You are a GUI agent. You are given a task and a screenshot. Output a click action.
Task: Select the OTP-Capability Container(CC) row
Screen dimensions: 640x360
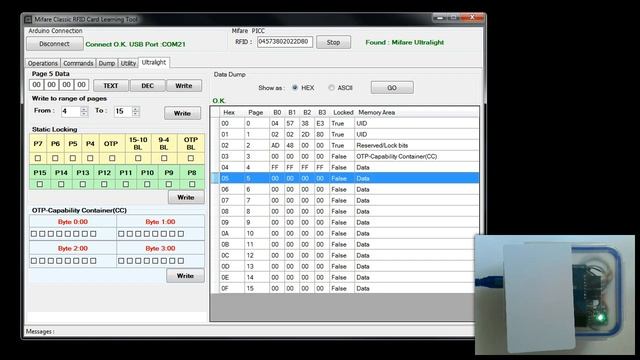(345, 156)
